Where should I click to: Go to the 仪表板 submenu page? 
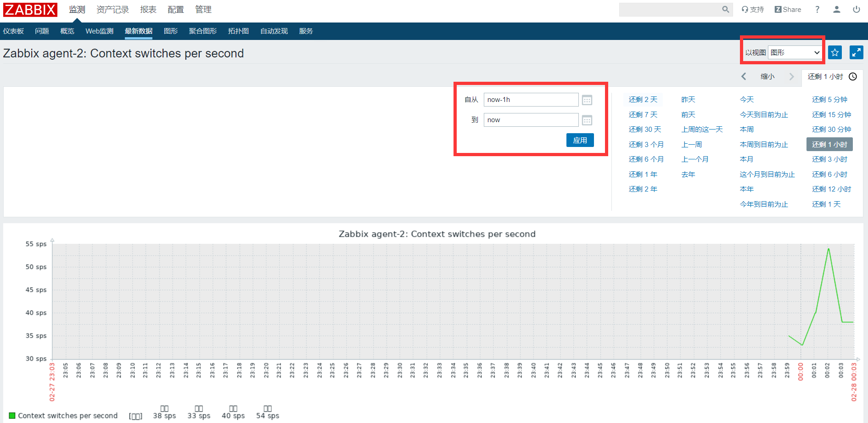click(x=13, y=31)
